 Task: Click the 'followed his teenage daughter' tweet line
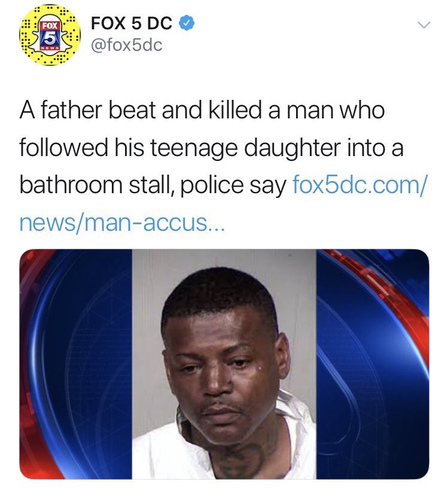click(212, 148)
